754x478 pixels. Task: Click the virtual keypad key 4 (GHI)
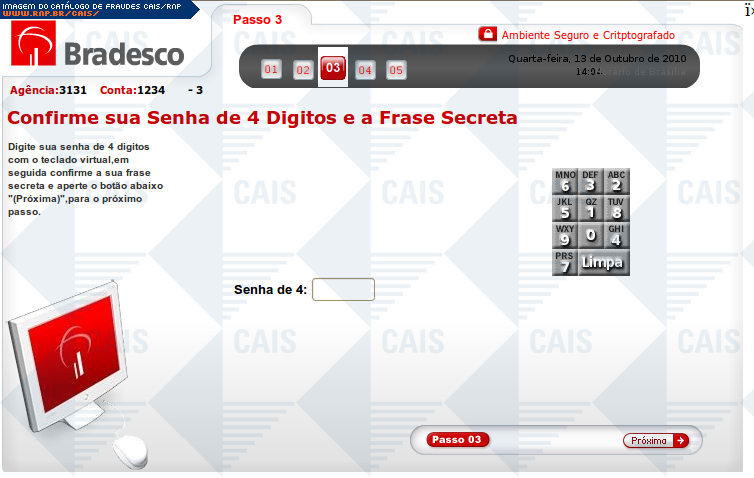[616, 235]
